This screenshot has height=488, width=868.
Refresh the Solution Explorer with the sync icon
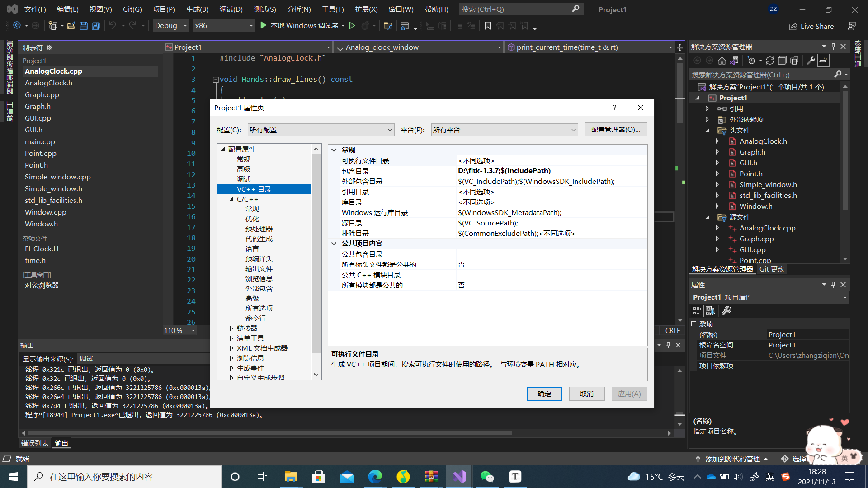770,60
